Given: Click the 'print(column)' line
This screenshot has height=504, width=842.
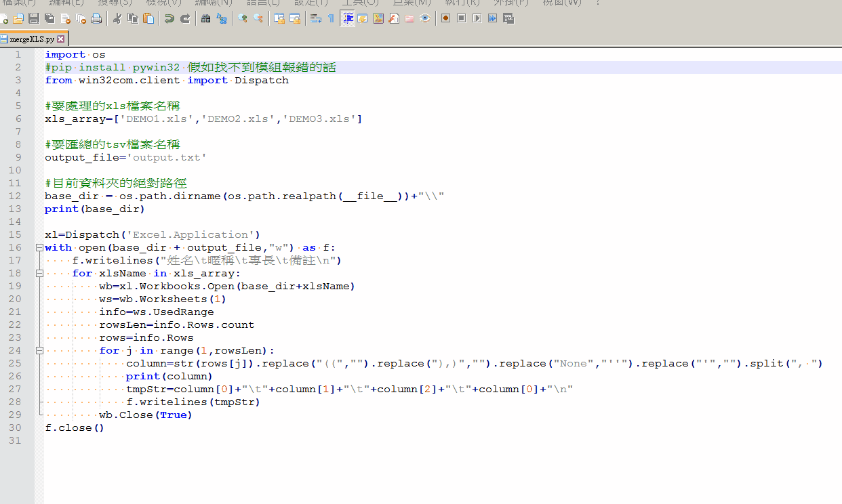Looking at the screenshot, I should [x=169, y=377].
